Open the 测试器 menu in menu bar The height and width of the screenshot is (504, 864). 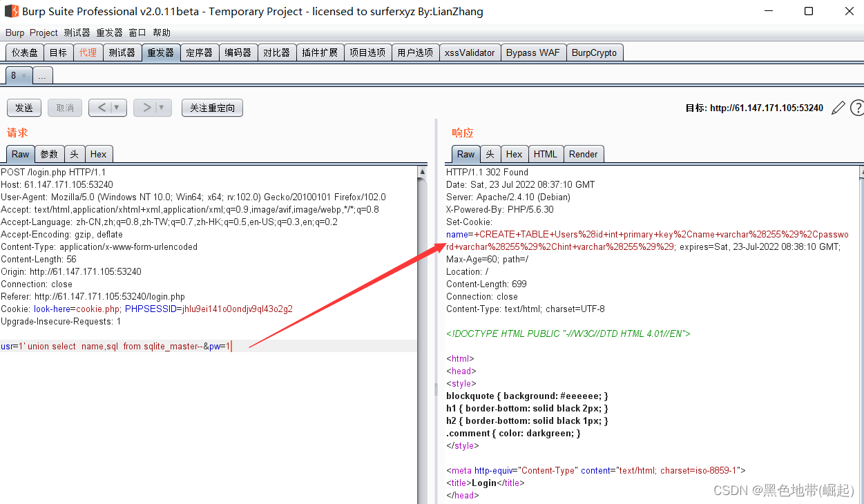(77, 32)
